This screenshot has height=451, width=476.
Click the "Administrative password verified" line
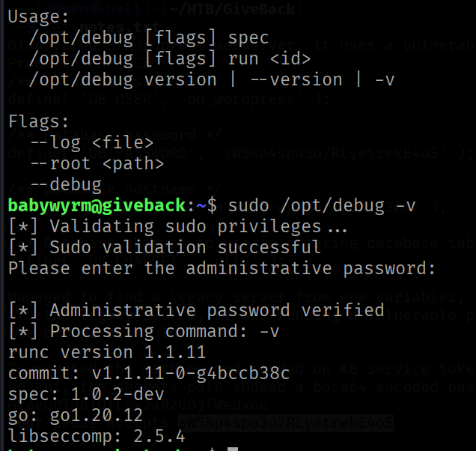(x=196, y=309)
